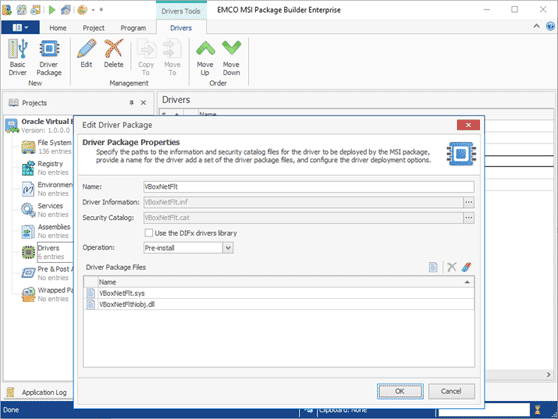Browse for Security Catalog file

pos(469,218)
